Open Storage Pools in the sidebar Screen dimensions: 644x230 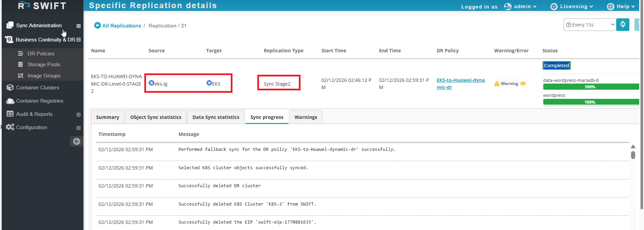click(44, 65)
